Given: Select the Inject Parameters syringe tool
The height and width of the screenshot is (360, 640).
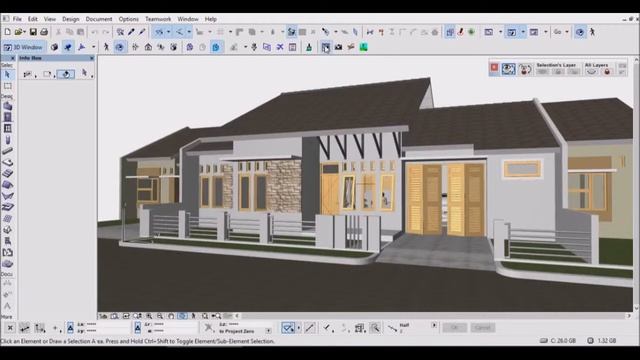Looking at the screenshot, I should tap(142, 32).
